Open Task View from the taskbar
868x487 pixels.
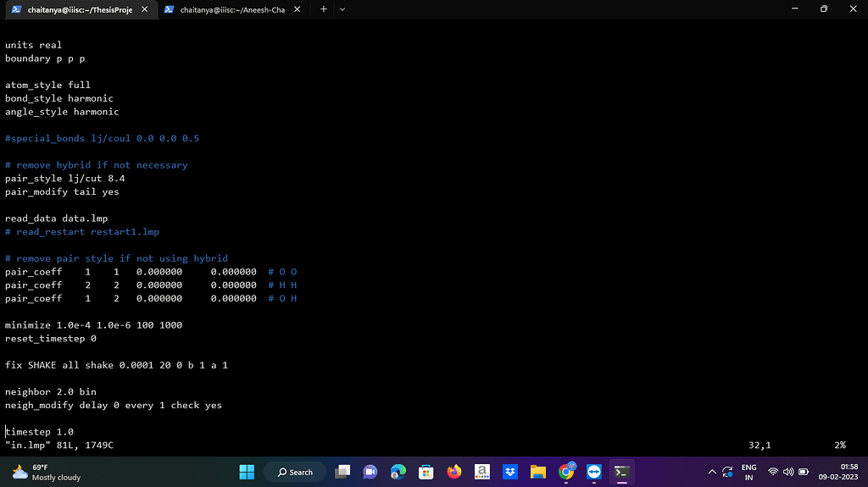coord(342,472)
